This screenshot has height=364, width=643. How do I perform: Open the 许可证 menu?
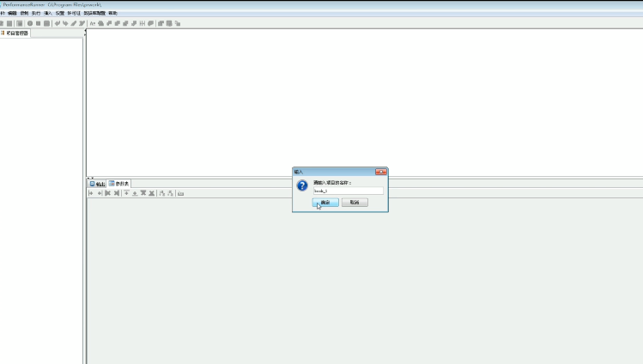pyautogui.click(x=74, y=13)
